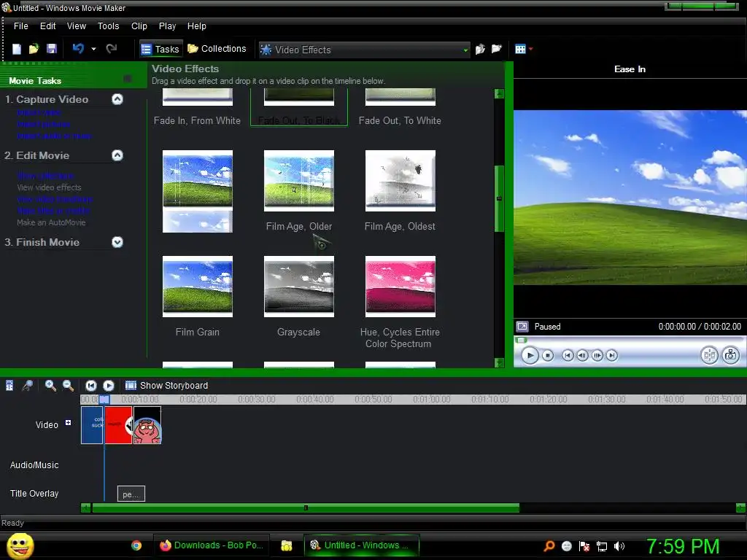Viewport: 747px width, 560px height.
Task: Click the Show collections link
Action: tap(46, 176)
